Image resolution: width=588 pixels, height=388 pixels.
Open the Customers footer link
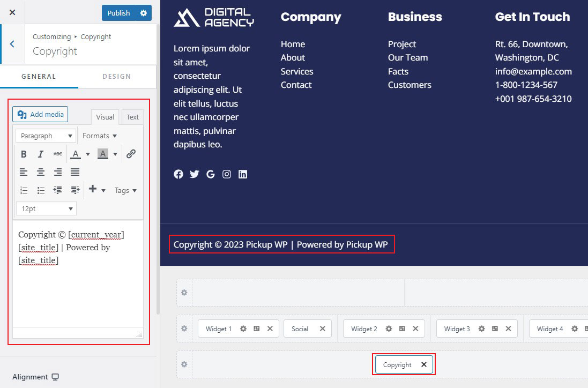point(410,85)
